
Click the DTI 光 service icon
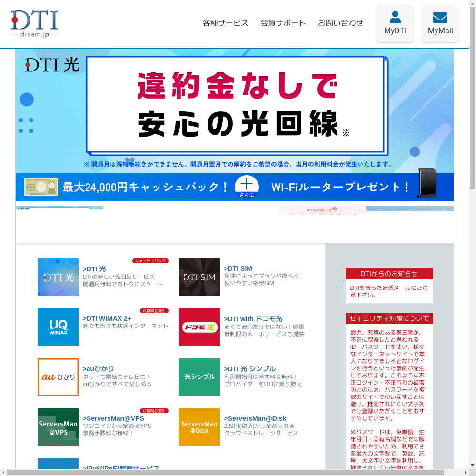click(58, 277)
